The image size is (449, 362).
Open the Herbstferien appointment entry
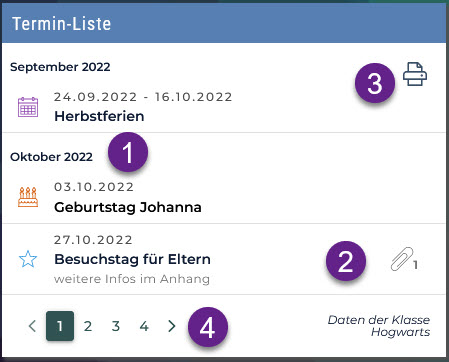pyautogui.click(x=224, y=107)
